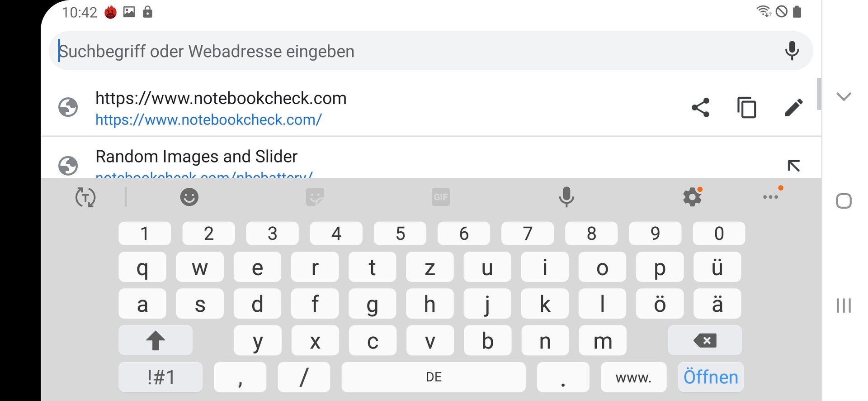This screenshot has width=868, height=401.
Task: Expand more keyboard toolbar options
Action: [x=771, y=197]
